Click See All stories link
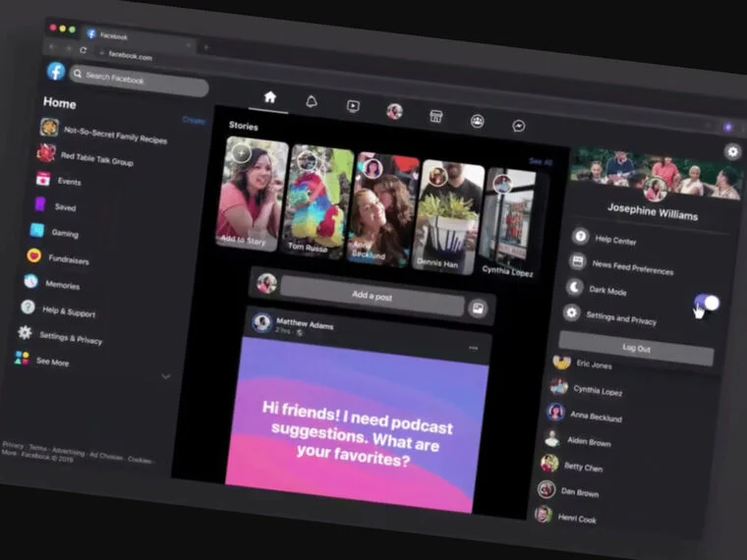The width and height of the screenshot is (747, 560). tap(541, 161)
